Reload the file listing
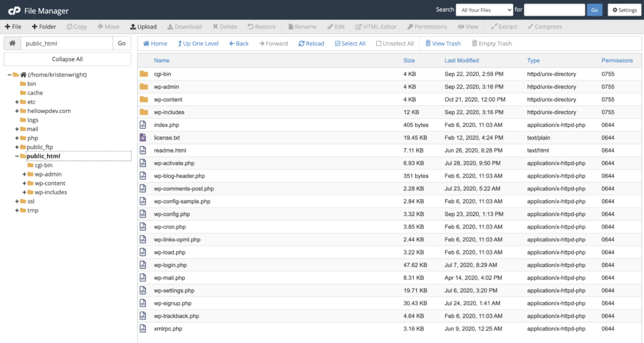This screenshot has height=343, width=644. coord(311,43)
